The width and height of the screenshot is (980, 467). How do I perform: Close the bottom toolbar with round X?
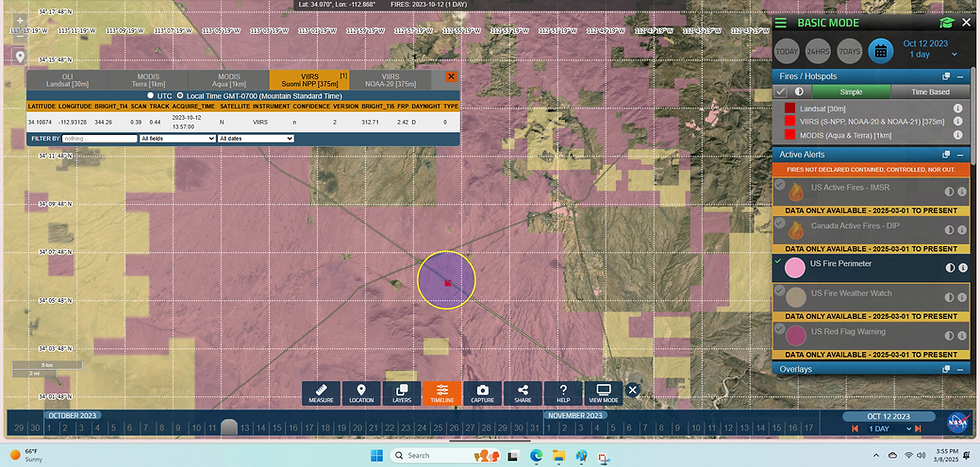(x=632, y=390)
